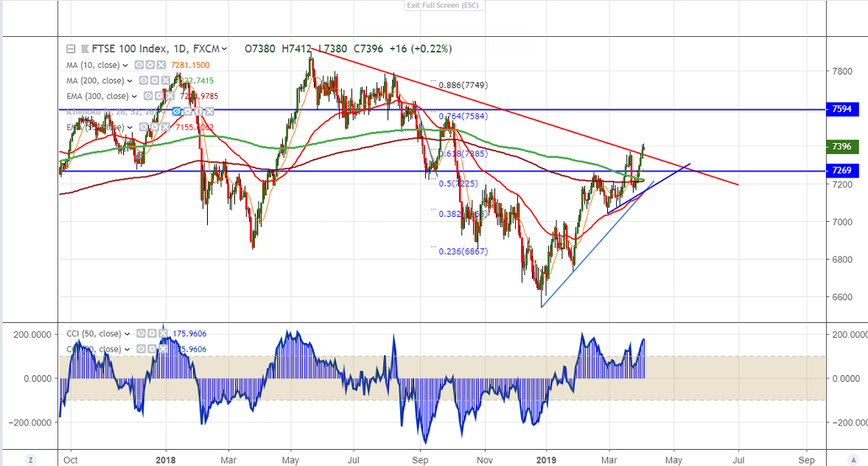Viewport: 868px width, 466px height.
Task: Click the high value H7412 in header
Action: (x=297, y=49)
